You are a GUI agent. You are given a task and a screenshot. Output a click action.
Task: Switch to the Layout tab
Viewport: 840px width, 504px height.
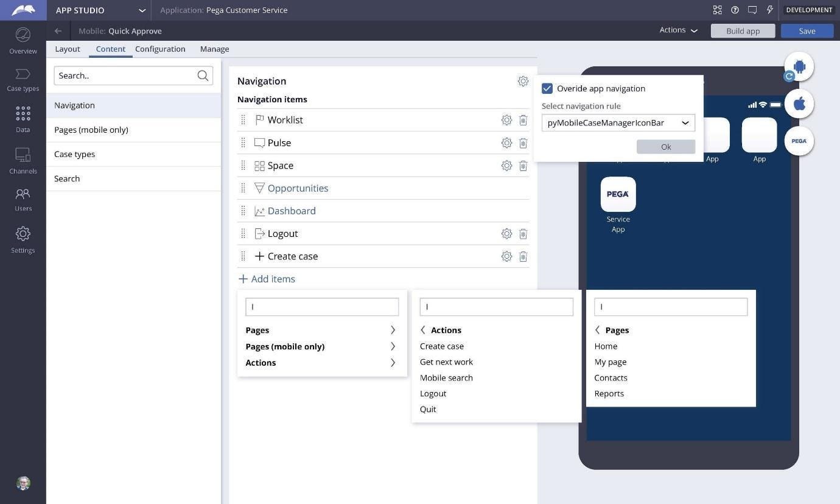coord(68,49)
